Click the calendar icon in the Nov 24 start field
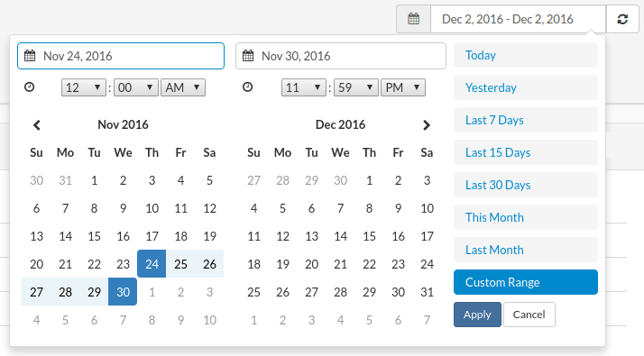The width and height of the screenshot is (644, 356). pos(30,56)
